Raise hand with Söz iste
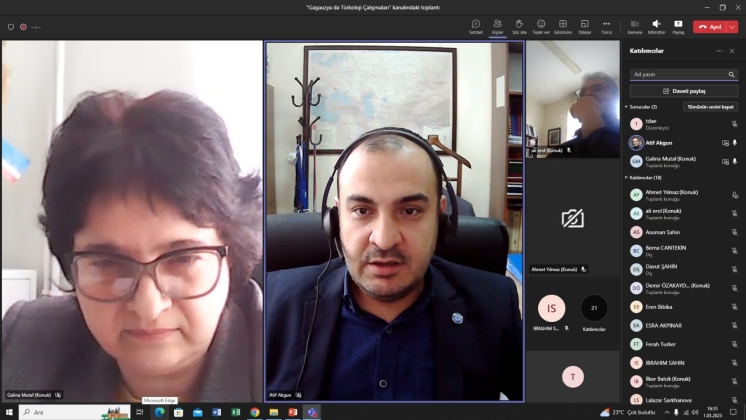Screen dimensions: 746x420 (x=519, y=25)
